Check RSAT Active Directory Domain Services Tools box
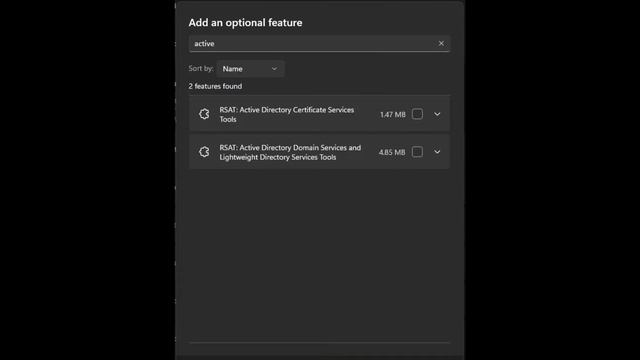This screenshot has height=360, width=640. coord(417,152)
